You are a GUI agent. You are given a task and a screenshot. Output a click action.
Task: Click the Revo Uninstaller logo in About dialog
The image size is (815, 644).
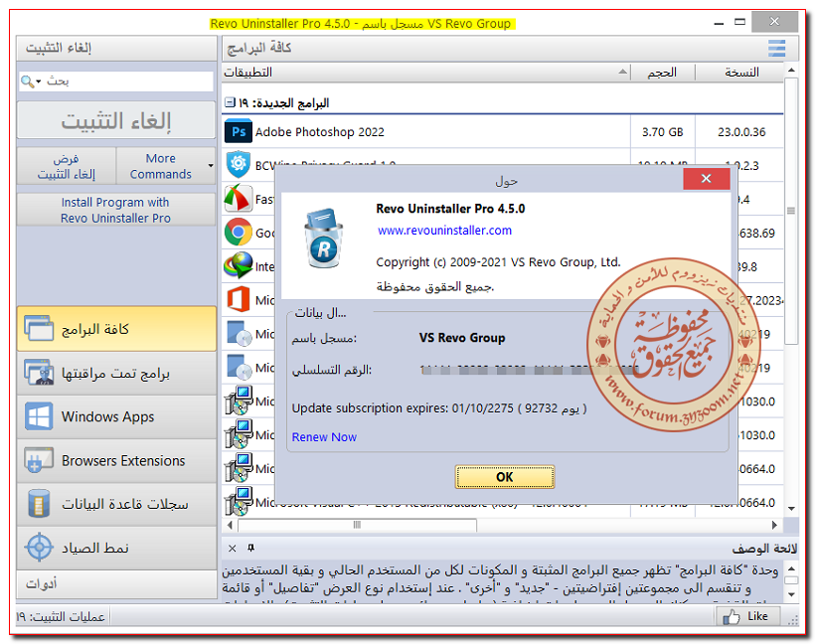323,239
